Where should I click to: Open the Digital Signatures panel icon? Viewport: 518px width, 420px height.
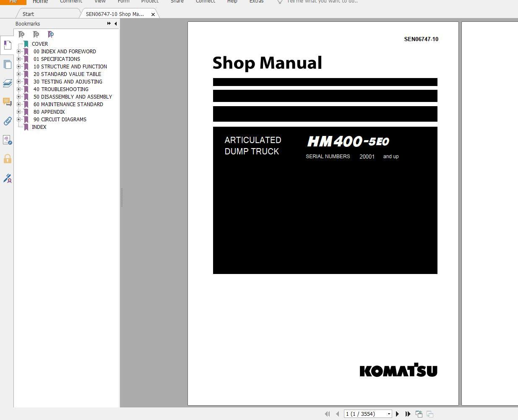7,140
